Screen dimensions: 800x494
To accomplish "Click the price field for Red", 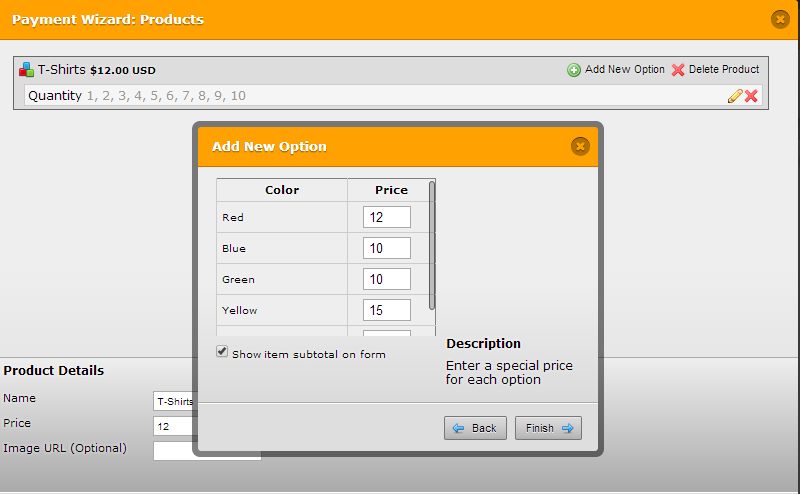I will (386, 217).
